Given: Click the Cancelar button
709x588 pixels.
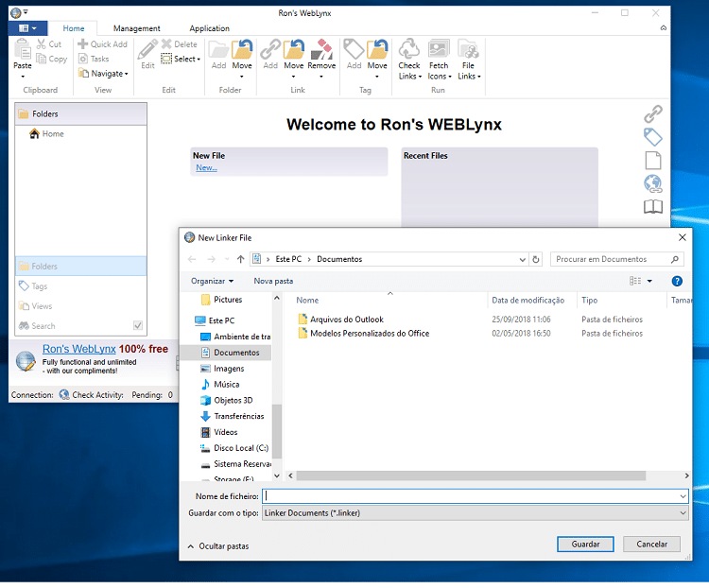Looking at the screenshot, I should point(651,545).
